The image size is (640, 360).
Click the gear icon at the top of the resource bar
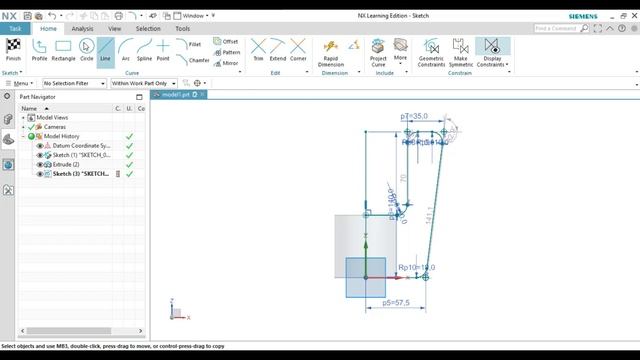tap(7, 96)
